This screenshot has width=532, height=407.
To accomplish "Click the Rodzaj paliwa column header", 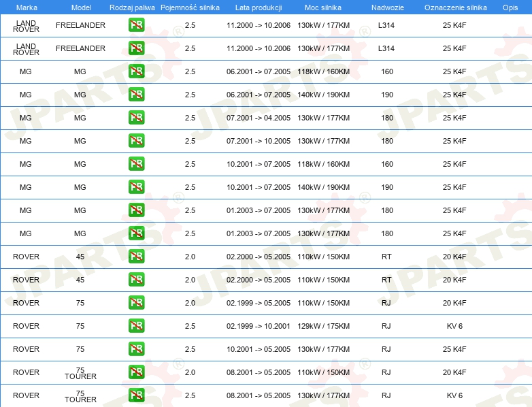I will [x=132, y=7].
